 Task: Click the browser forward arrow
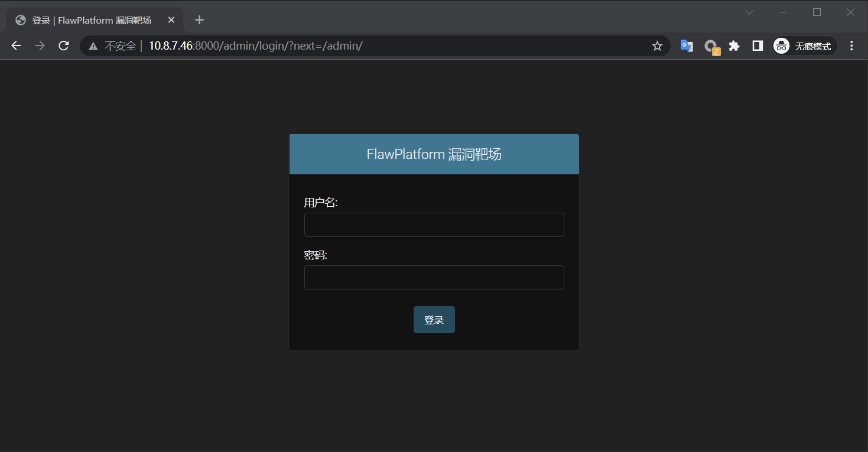40,46
